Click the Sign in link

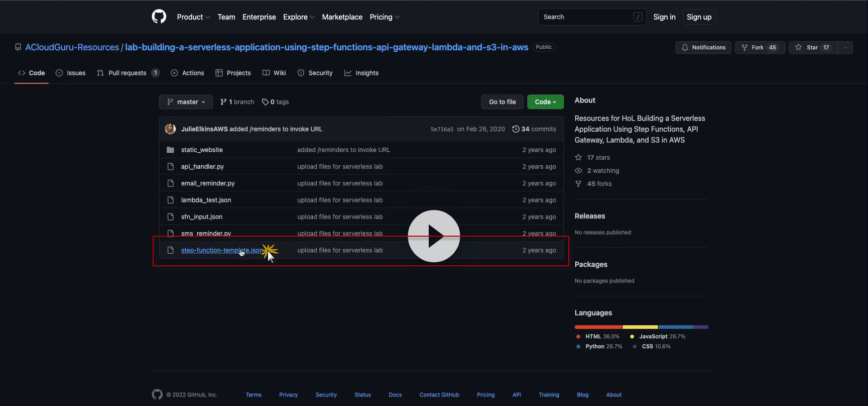(x=664, y=17)
